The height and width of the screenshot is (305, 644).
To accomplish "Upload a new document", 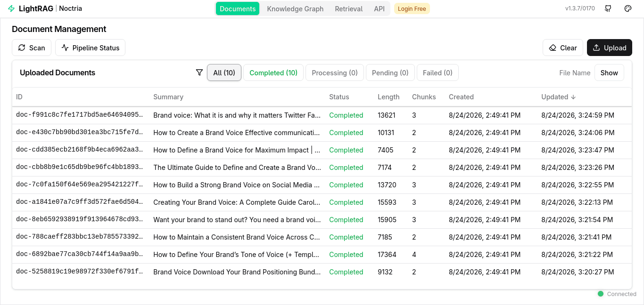I will [x=610, y=48].
